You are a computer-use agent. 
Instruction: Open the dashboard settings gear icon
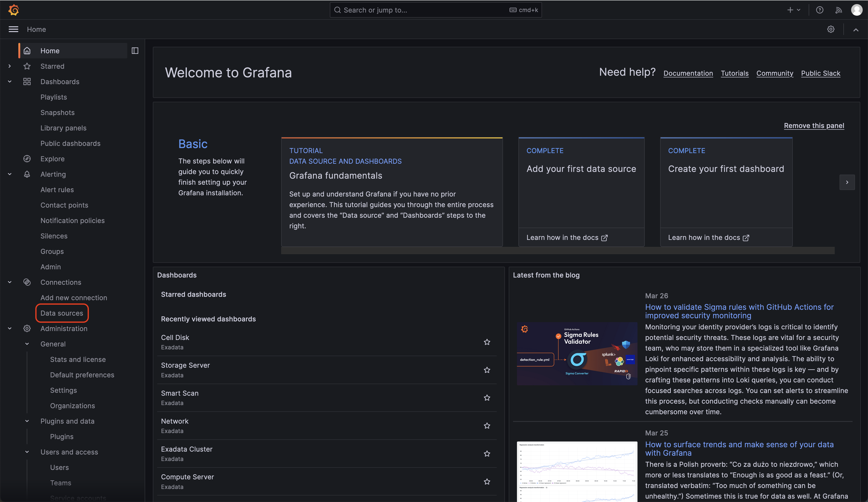click(x=831, y=29)
